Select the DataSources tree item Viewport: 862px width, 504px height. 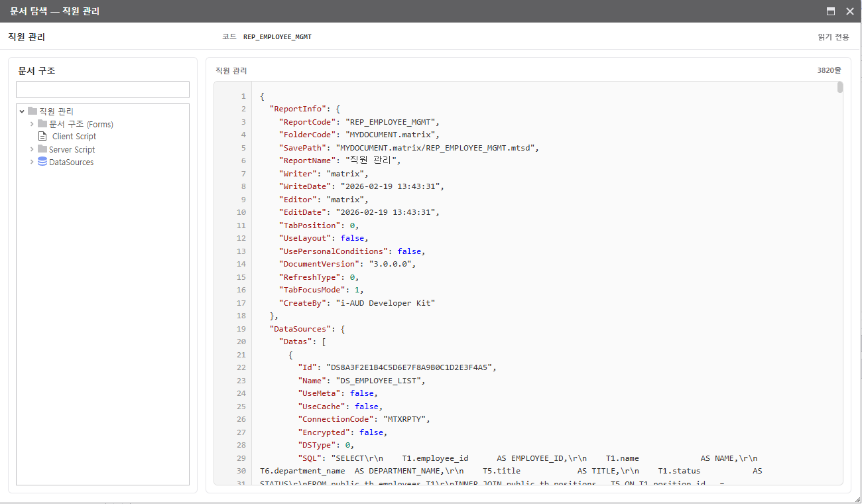[71, 162]
